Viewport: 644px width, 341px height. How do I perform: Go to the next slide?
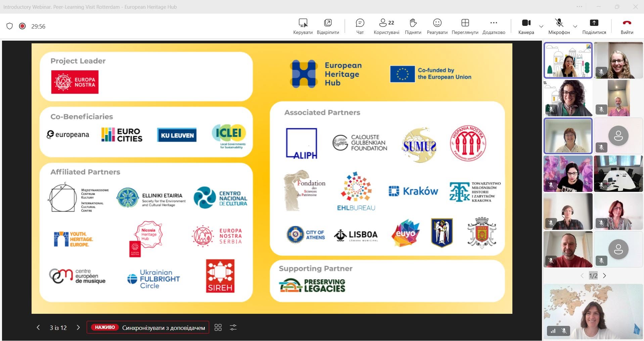[78, 327]
